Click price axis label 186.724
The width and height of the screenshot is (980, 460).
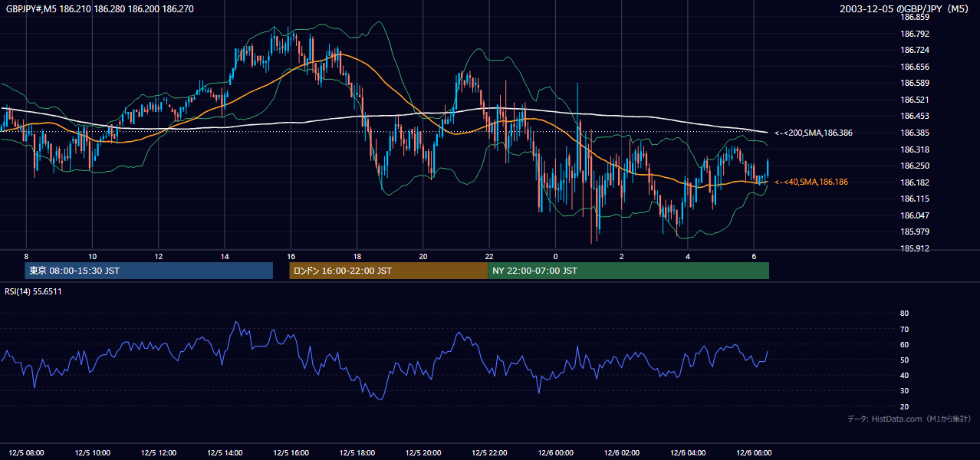tap(916, 51)
